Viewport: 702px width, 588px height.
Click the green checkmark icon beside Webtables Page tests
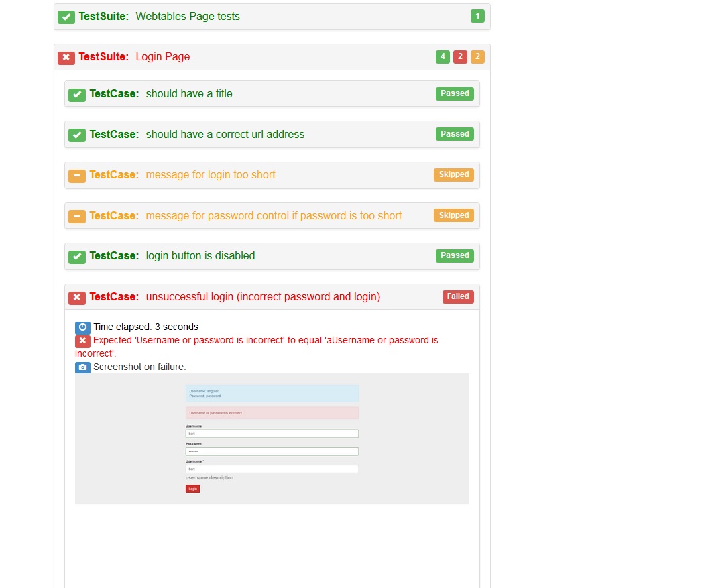coord(66,17)
